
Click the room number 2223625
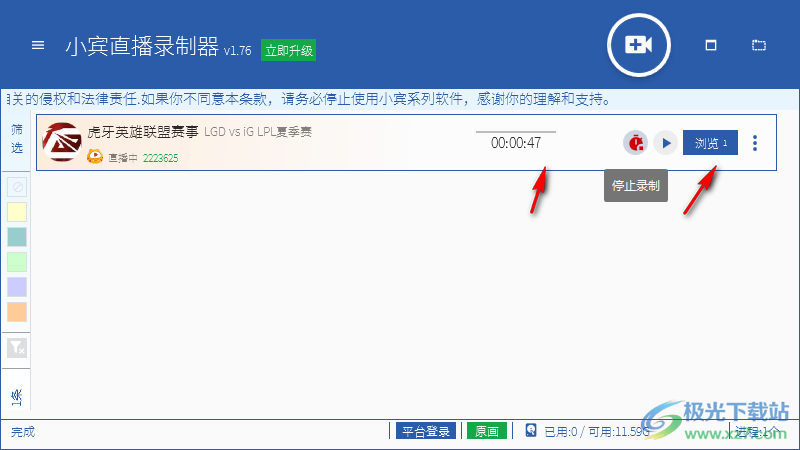(x=160, y=158)
